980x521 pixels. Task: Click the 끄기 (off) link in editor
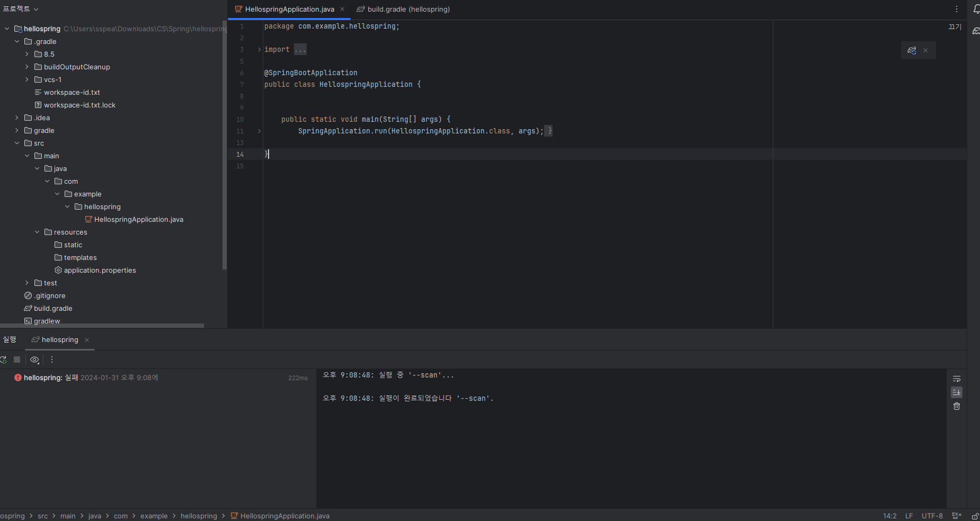(955, 26)
